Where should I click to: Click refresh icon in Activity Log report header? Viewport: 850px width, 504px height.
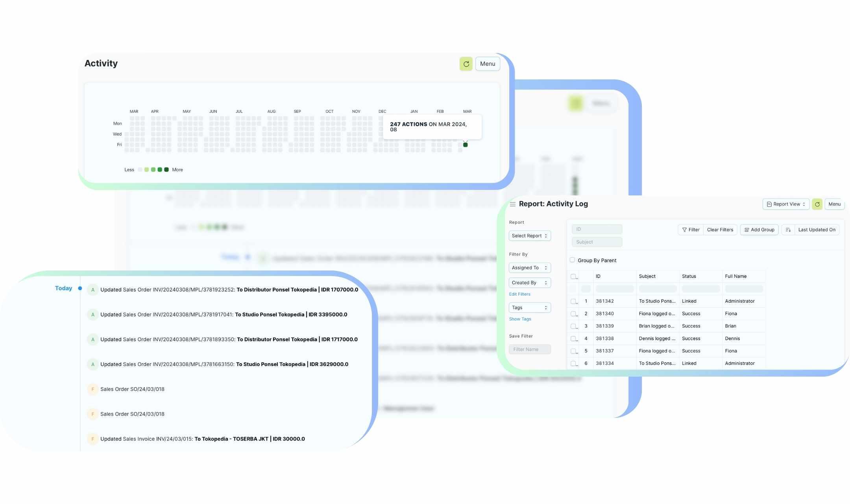click(817, 204)
